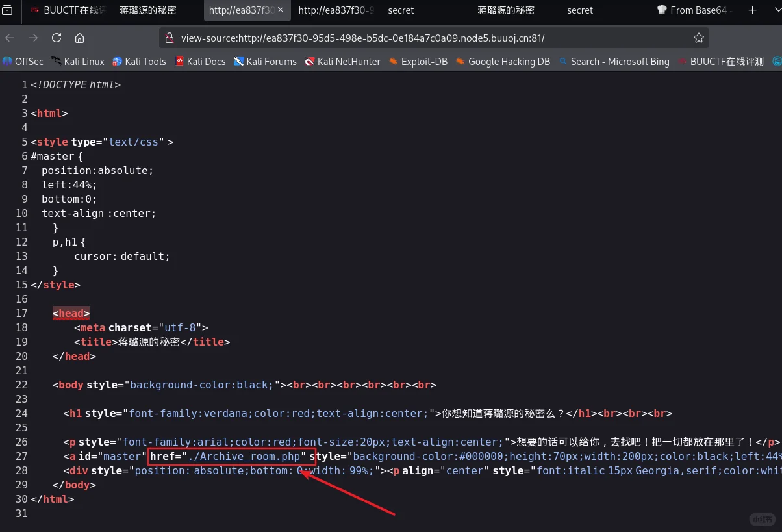
Task: Open the Kali NetHunter bookmark
Action: coord(343,61)
